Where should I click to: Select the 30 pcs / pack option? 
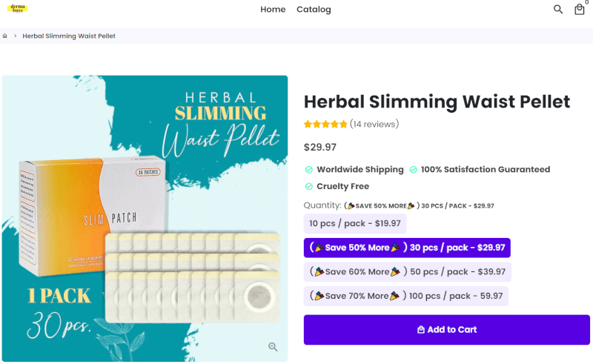pyautogui.click(x=407, y=248)
